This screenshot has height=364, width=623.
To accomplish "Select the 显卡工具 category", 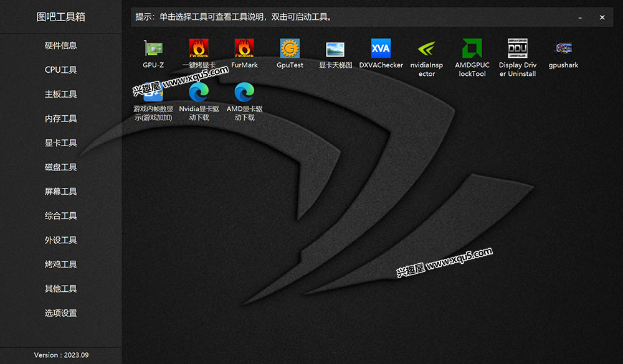I will pos(61,143).
